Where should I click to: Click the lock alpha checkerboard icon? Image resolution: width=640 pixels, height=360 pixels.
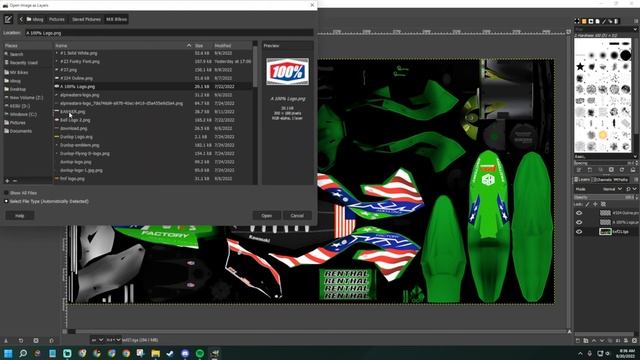[603, 204]
